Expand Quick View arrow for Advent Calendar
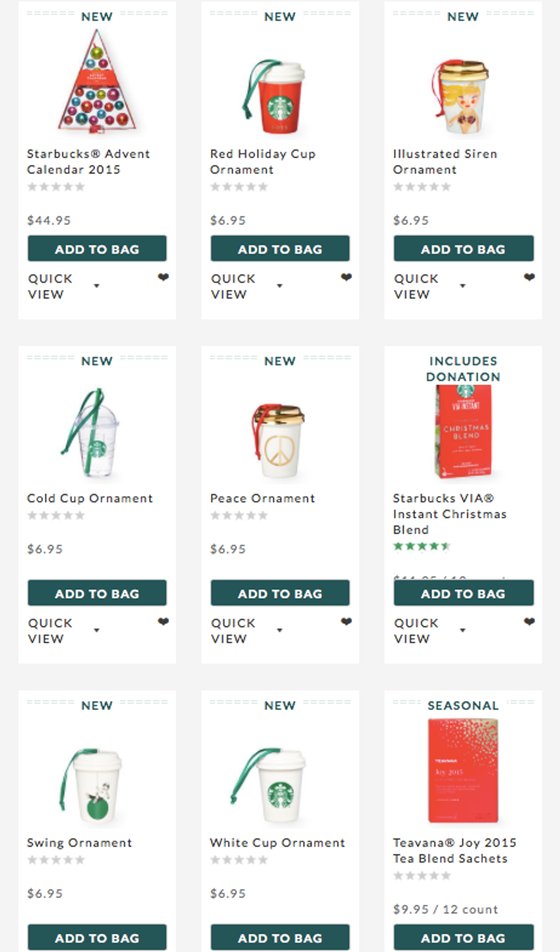 click(97, 286)
